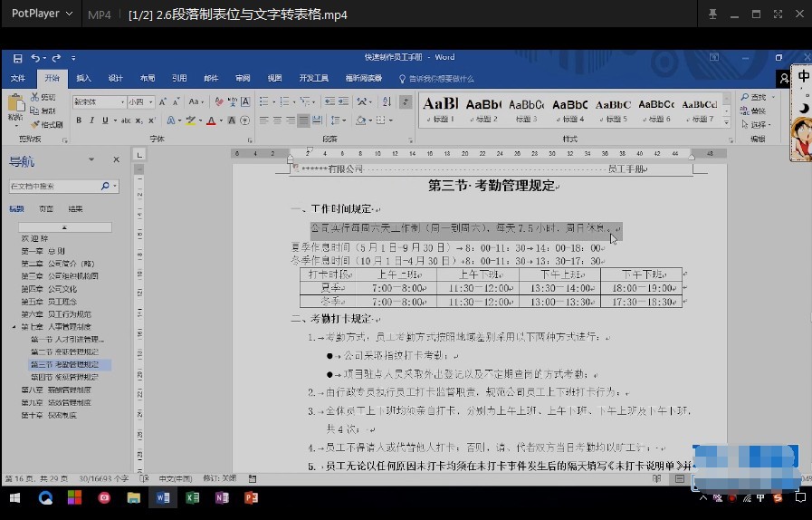Open the 选择 select button

[x=756, y=124]
